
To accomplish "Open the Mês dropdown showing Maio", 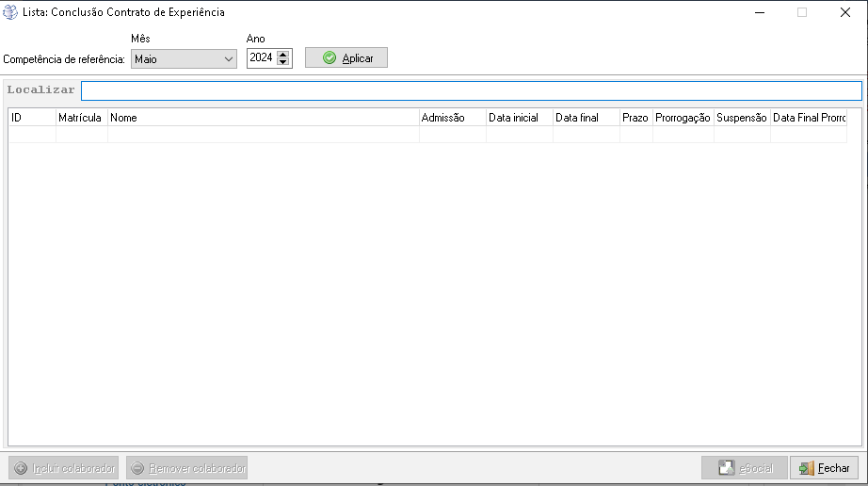I will coord(184,58).
